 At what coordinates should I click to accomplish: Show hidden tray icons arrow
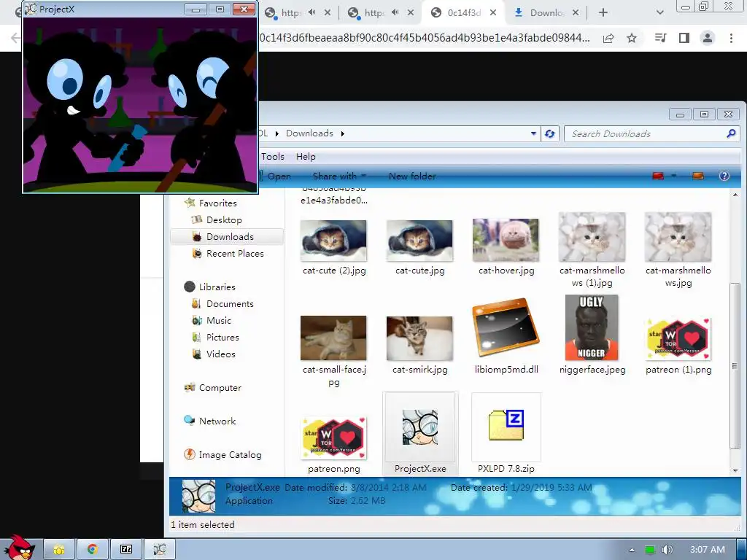click(632, 550)
